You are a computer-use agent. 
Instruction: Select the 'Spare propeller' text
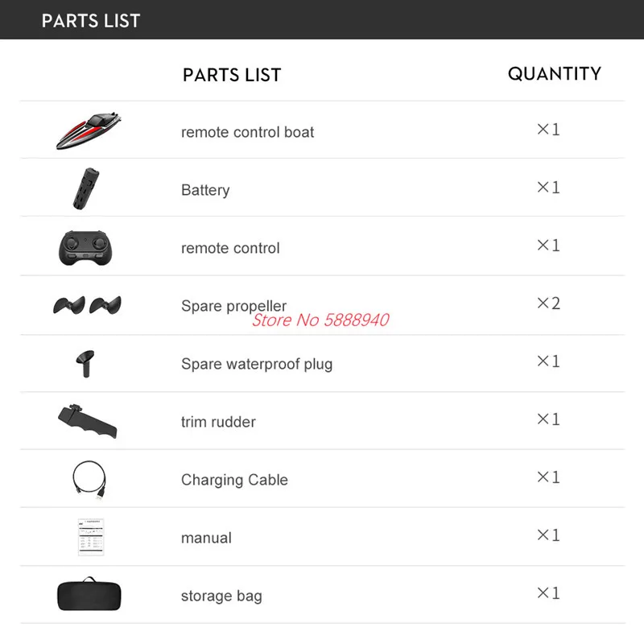coord(233,306)
